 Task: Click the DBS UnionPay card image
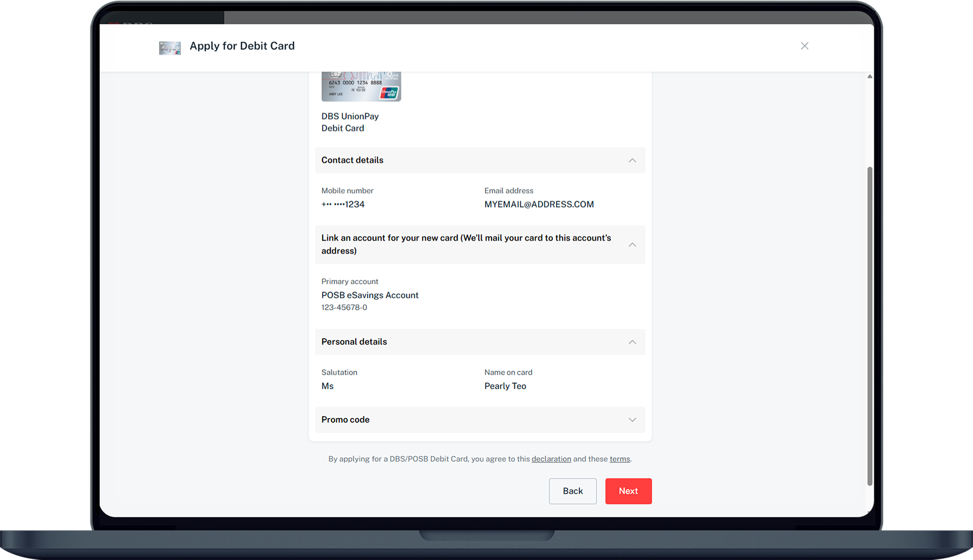(361, 87)
